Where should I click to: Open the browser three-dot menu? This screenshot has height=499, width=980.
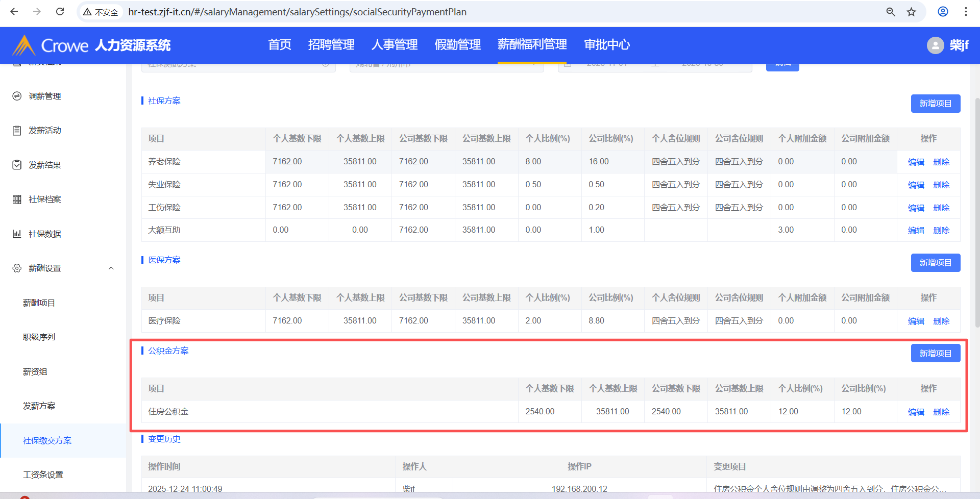tap(966, 12)
